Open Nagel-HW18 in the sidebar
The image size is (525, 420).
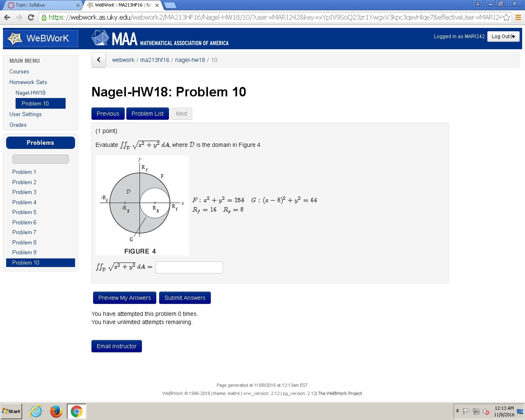coord(30,93)
